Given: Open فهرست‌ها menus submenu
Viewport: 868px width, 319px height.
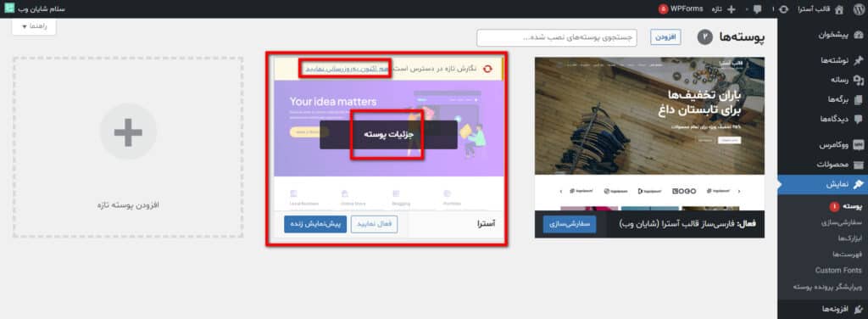Looking at the screenshot, I should point(847,255).
